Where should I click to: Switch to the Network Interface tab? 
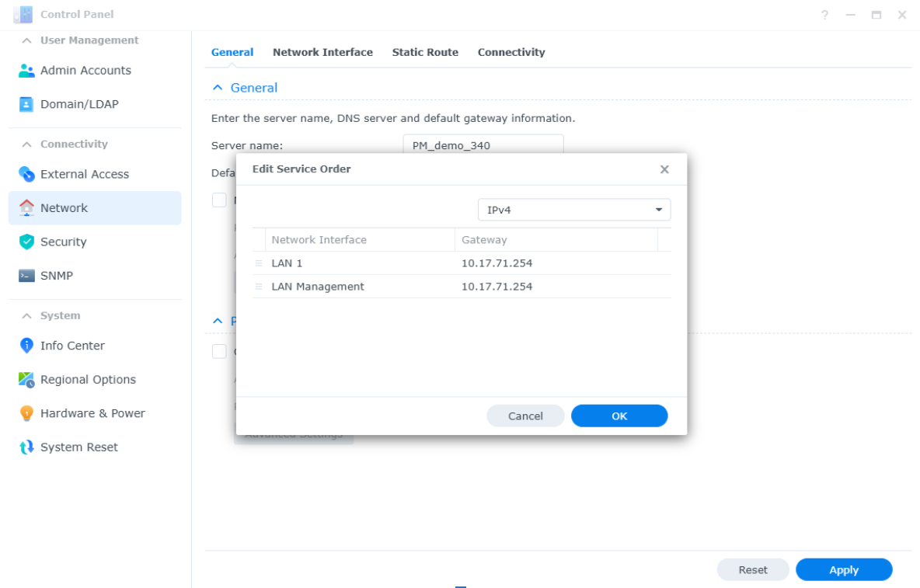point(322,52)
